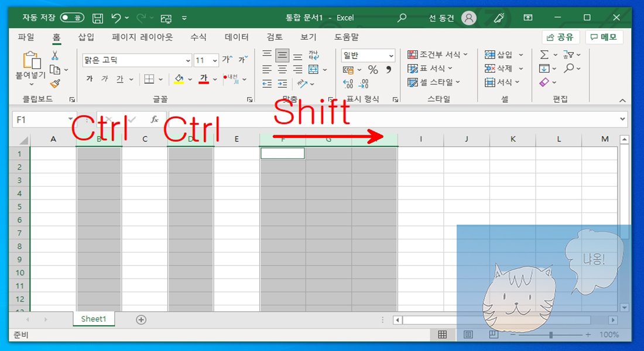Click Increase Decimal icon
644x351 pixels.
(348, 84)
